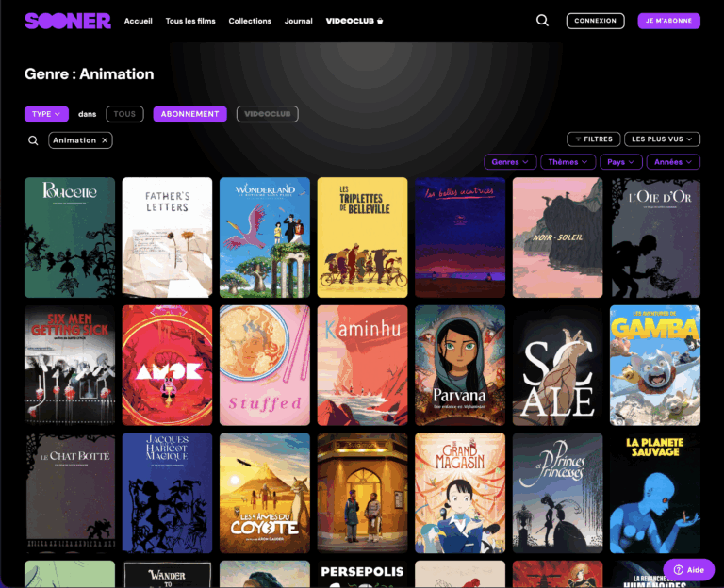Select the Tous option
Image resolution: width=724 pixels, height=588 pixels.
(124, 114)
